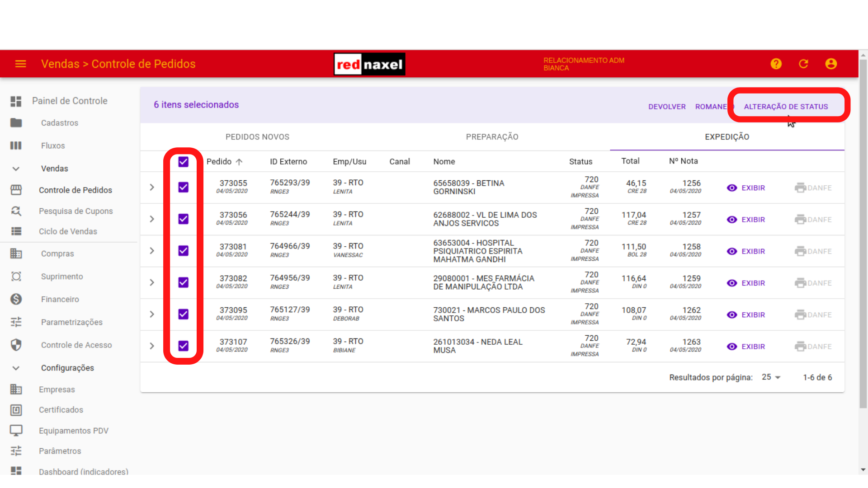Screen dimensions: 868x488
Task: Click printer DANFE icon for order 373055
Action: (800, 188)
